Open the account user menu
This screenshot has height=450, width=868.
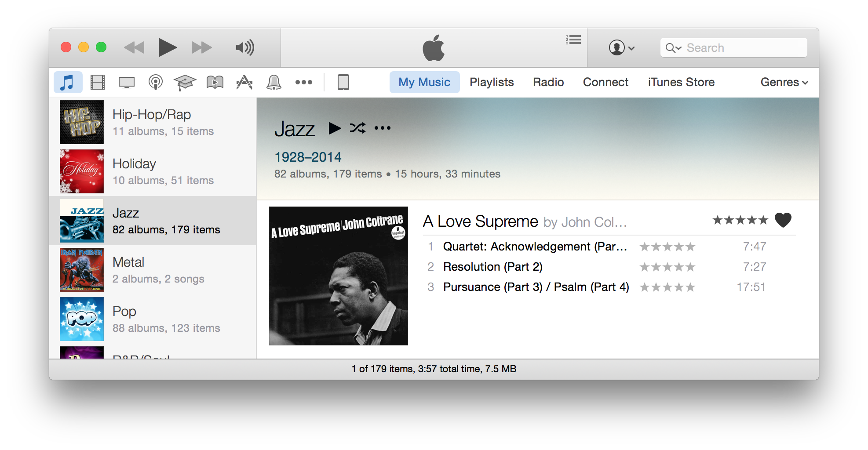point(621,47)
